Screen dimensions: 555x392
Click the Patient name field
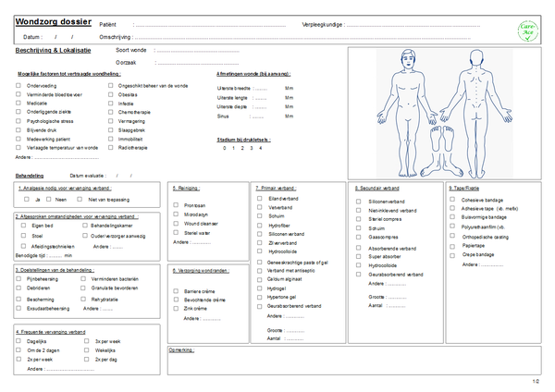click(x=213, y=24)
